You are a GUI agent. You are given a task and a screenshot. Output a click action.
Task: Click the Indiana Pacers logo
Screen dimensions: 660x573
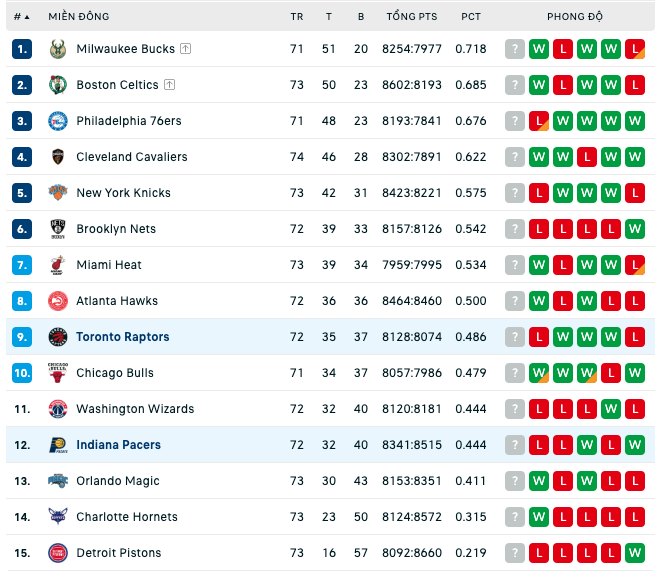point(58,445)
